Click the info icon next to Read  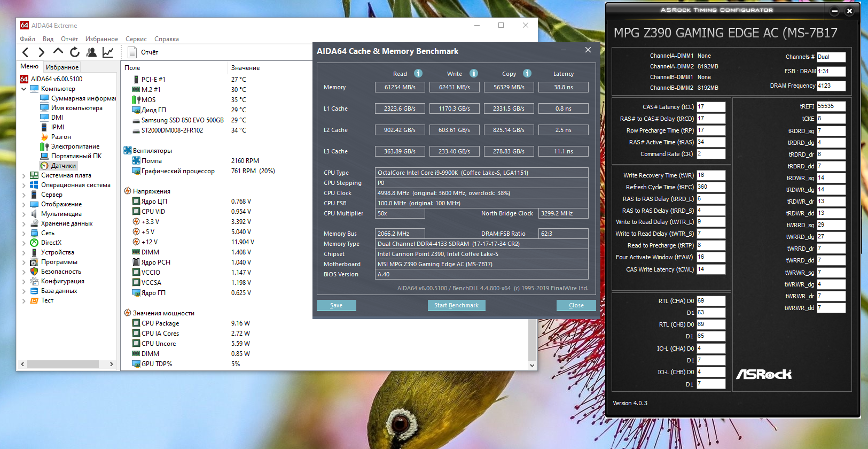point(418,73)
